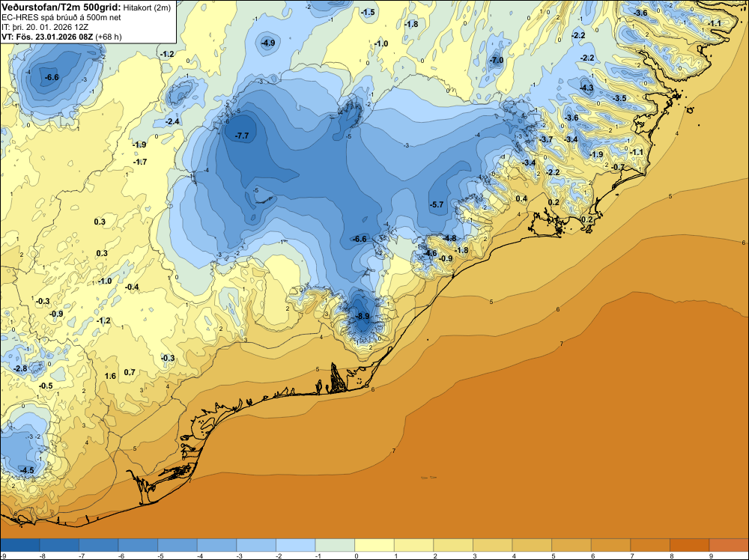Click the temperature label -0.7

pos(618,167)
